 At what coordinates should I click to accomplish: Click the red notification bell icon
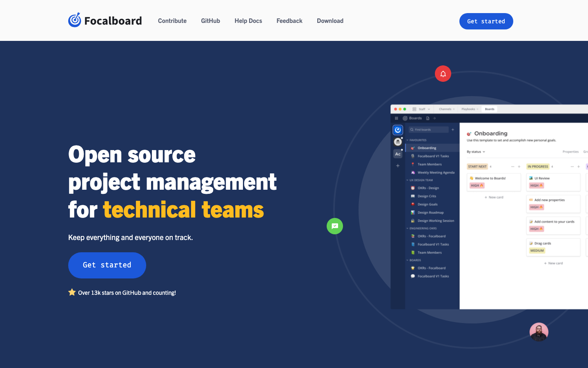(x=443, y=74)
